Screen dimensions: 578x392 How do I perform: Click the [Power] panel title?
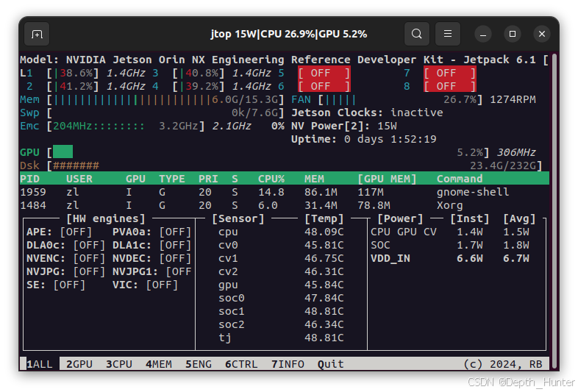(x=400, y=218)
